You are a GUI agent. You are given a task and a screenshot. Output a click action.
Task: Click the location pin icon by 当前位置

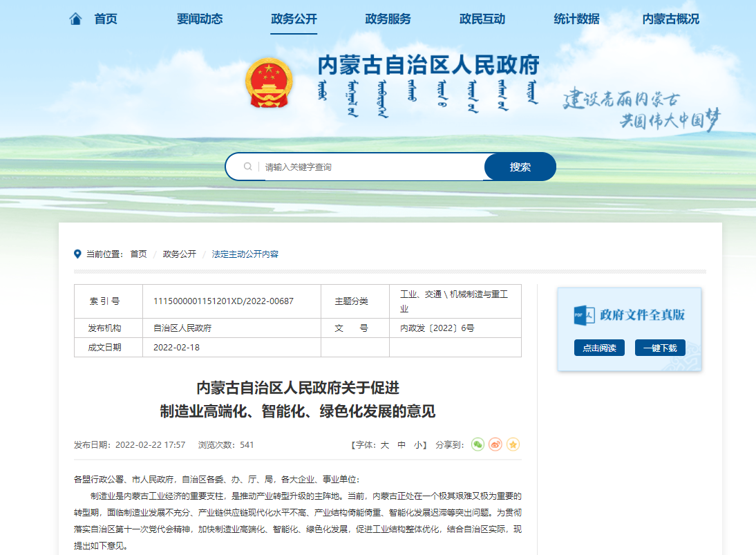pyautogui.click(x=77, y=254)
